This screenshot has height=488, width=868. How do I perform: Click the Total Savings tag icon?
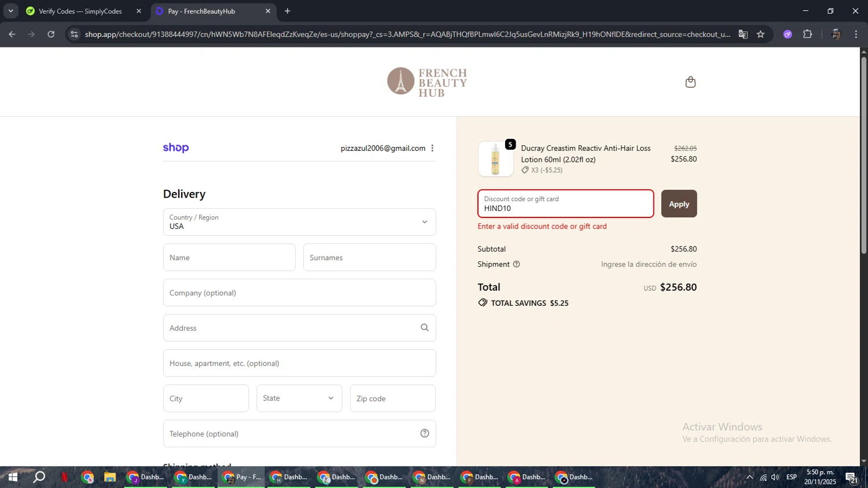pos(483,303)
